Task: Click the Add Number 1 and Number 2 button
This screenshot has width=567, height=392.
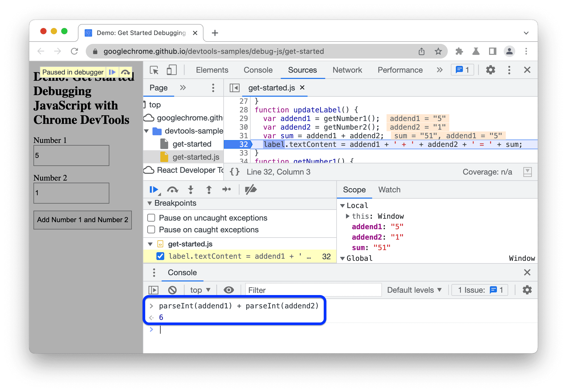Action: tap(83, 220)
